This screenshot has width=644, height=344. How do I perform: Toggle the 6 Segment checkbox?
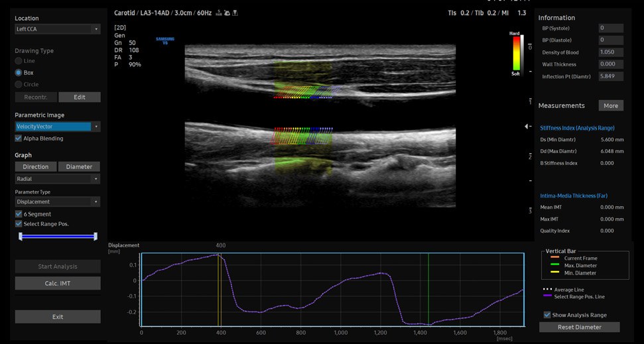pos(19,214)
